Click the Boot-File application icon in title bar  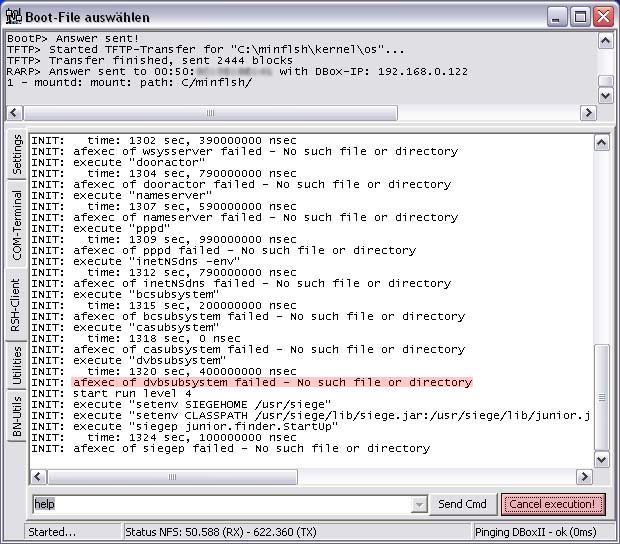point(14,17)
